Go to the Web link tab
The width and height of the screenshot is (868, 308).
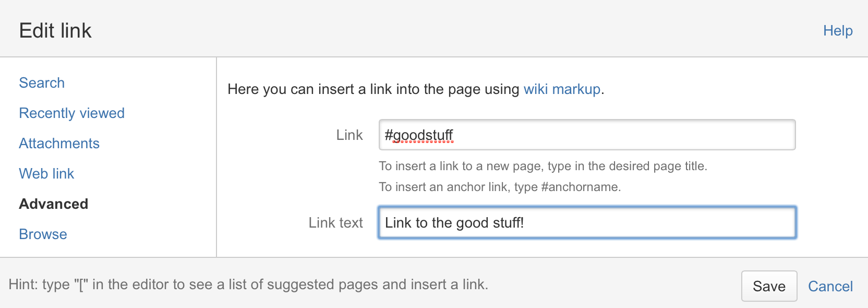46,174
